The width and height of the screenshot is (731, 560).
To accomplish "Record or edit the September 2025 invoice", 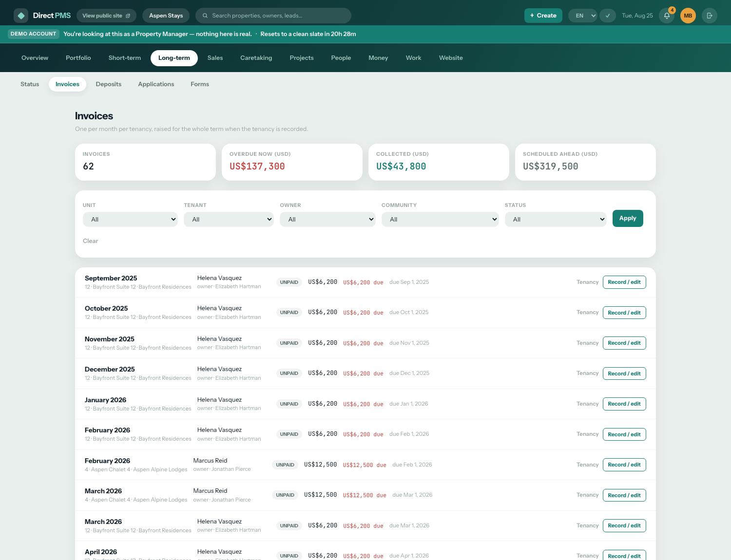I will click(624, 282).
